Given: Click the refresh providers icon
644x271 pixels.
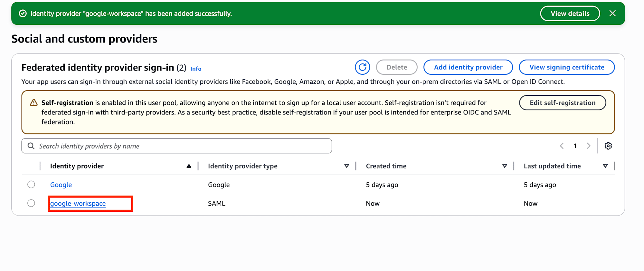Looking at the screenshot, I should tap(362, 67).
